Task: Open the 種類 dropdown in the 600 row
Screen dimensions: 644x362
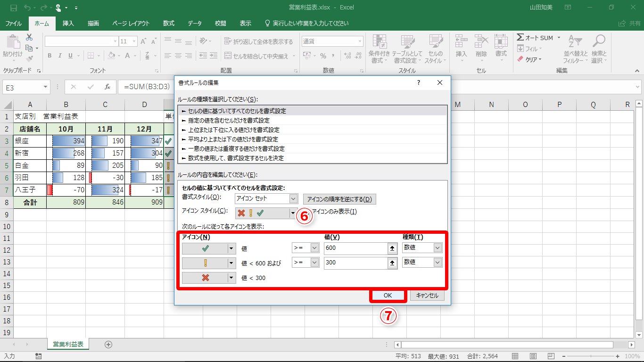Action: point(438,248)
